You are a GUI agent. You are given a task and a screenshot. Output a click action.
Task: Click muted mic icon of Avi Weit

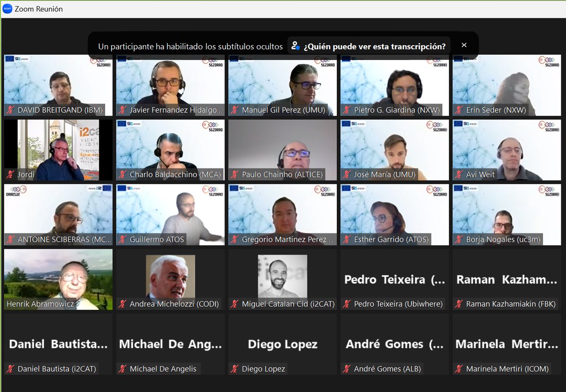459,175
